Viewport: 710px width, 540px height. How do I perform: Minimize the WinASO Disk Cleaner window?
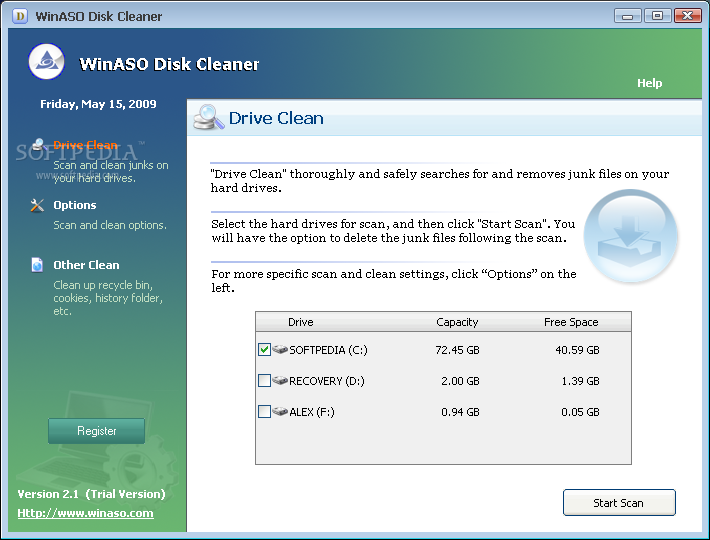click(627, 16)
